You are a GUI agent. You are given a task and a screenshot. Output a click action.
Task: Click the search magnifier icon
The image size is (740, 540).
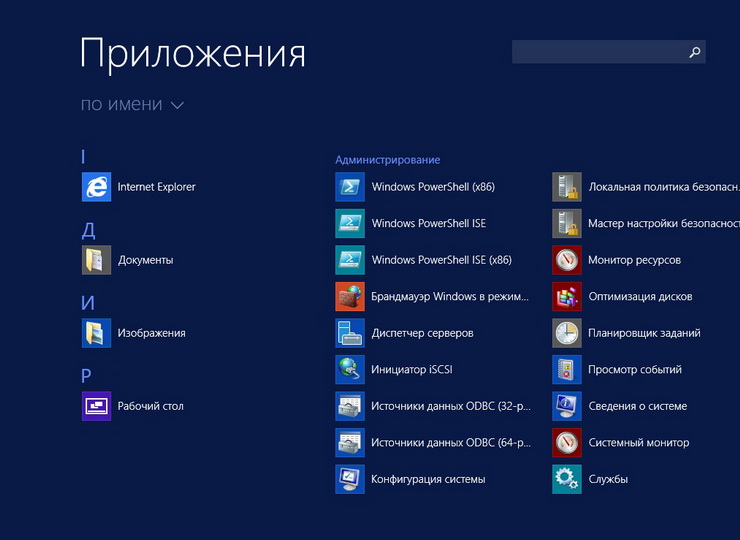(x=695, y=52)
